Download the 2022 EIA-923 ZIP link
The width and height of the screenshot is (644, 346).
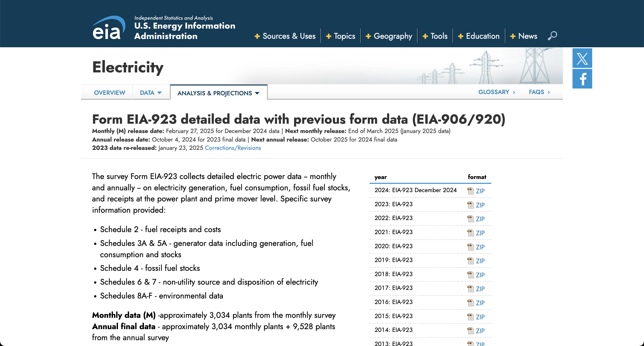coord(480,219)
